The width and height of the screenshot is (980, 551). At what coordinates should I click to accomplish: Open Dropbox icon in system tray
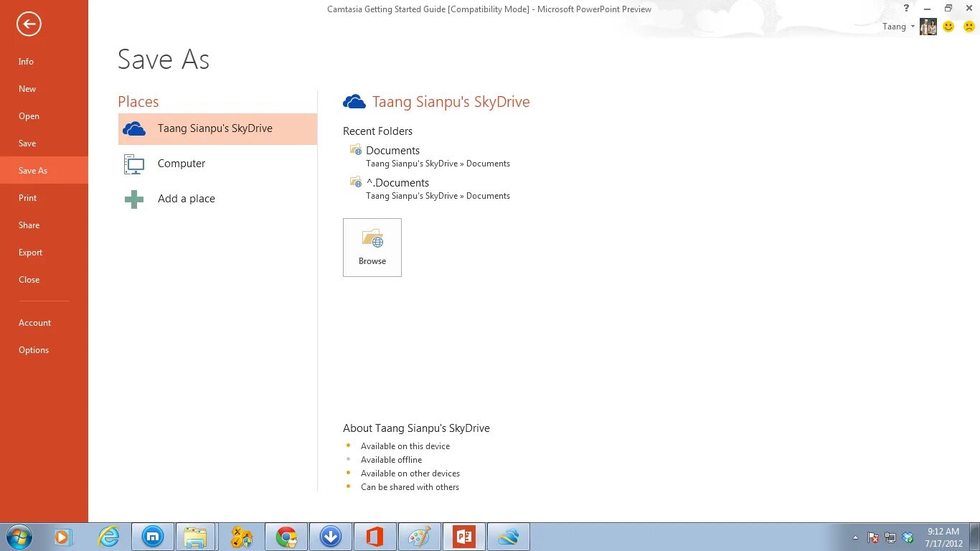click(908, 537)
